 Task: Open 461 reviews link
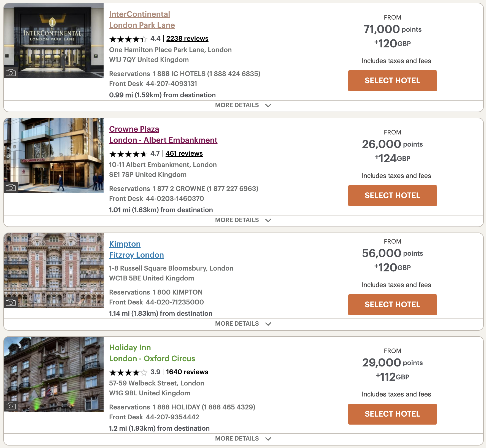point(184,153)
